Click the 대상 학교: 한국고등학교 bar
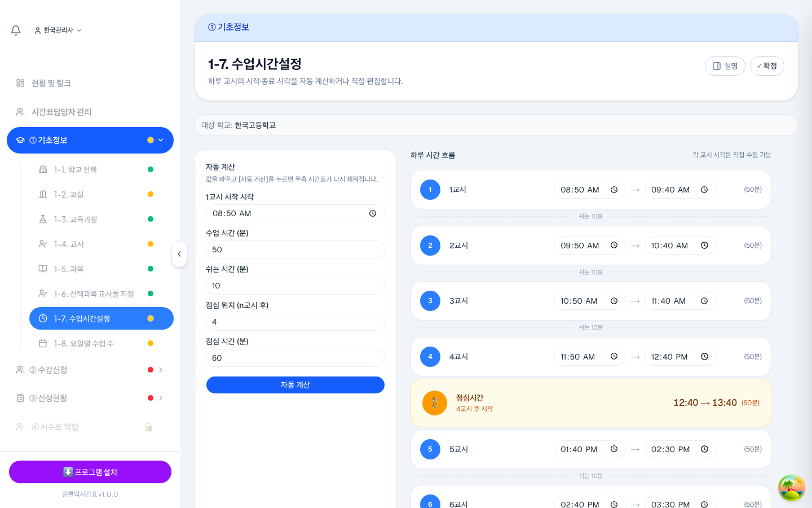This screenshot has width=812, height=508. click(496, 125)
